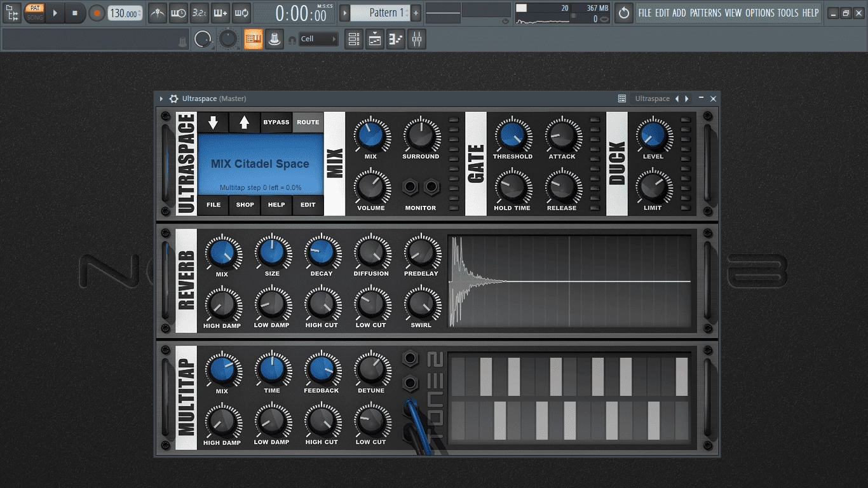Load next preset with down arrow button
868x488 pixels.
(214, 122)
